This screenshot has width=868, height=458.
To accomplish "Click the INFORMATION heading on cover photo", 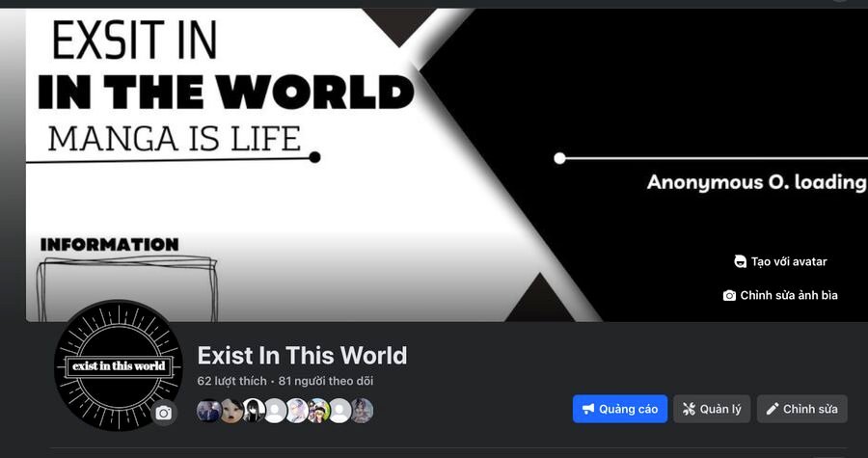I will 110,245.
